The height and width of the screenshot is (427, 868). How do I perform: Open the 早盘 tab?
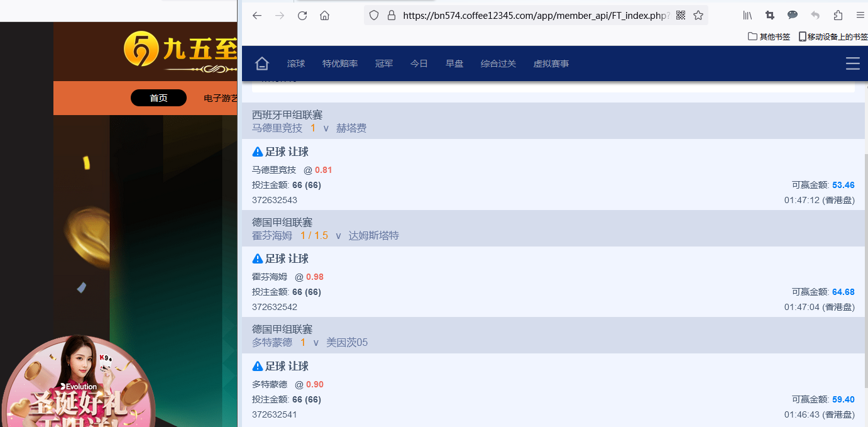(x=454, y=64)
